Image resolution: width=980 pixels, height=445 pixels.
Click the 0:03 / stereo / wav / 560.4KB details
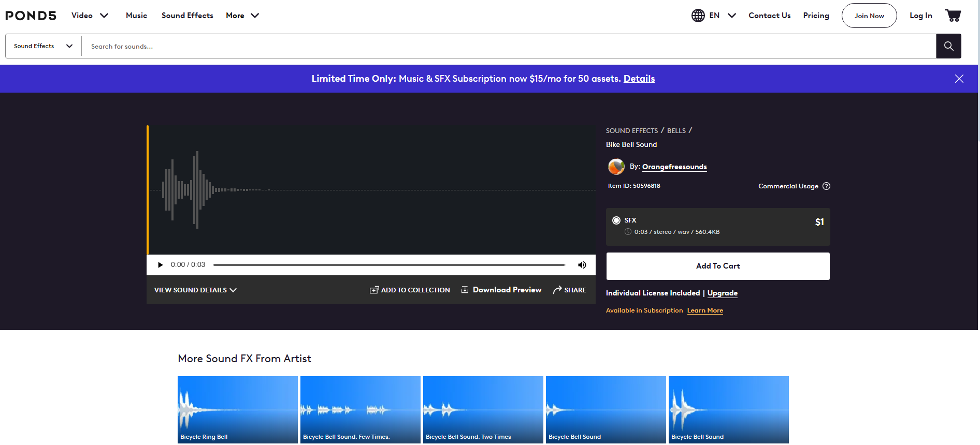tap(676, 232)
